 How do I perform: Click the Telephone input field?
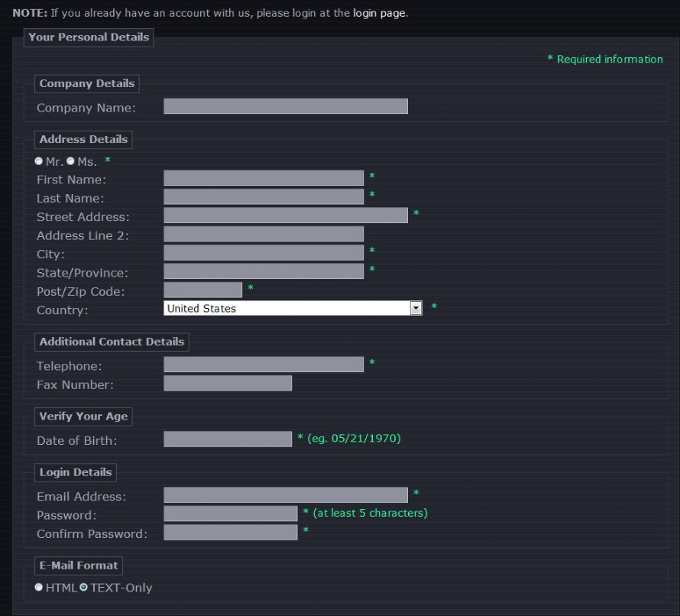(x=263, y=365)
